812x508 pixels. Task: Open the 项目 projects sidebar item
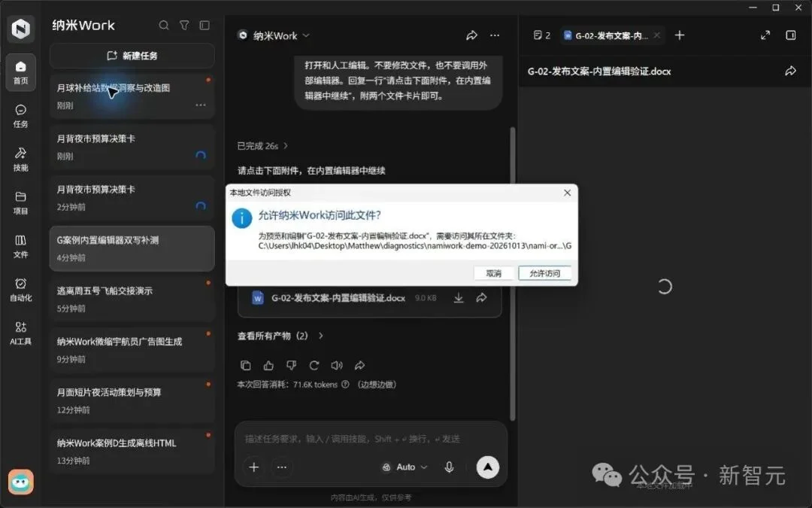[x=21, y=203]
